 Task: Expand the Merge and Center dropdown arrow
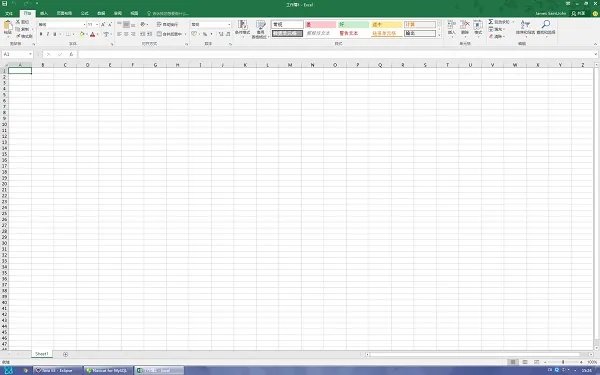[x=186, y=34]
